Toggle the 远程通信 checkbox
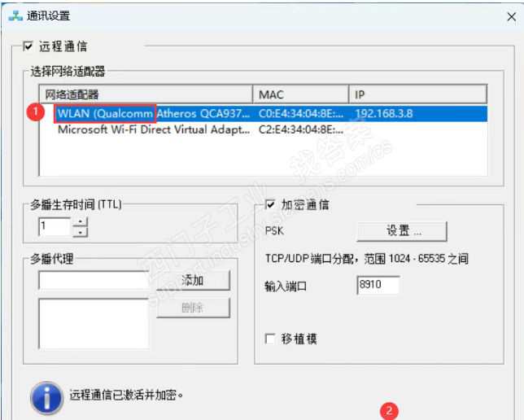This screenshot has height=420, width=524. pos(28,46)
